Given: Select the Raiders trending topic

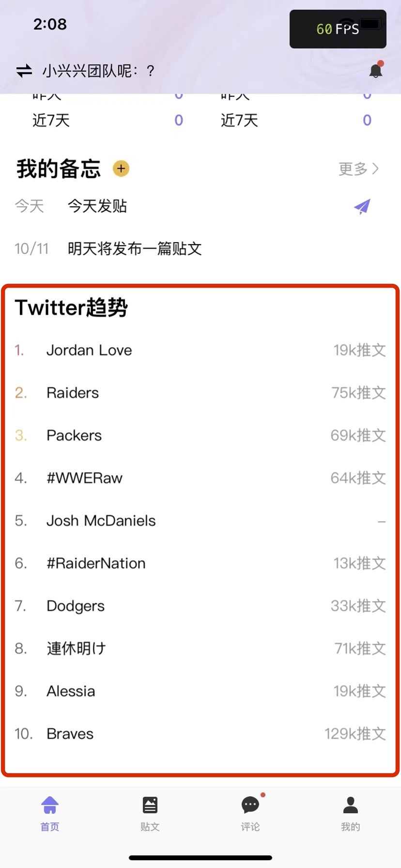Looking at the screenshot, I should 200,393.
